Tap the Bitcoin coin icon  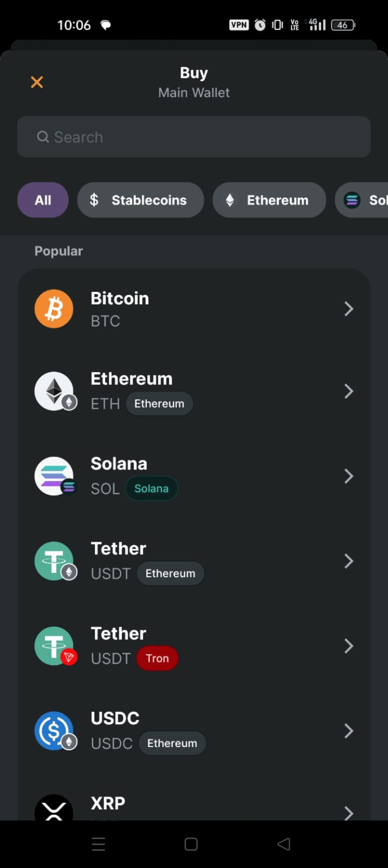pos(54,309)
